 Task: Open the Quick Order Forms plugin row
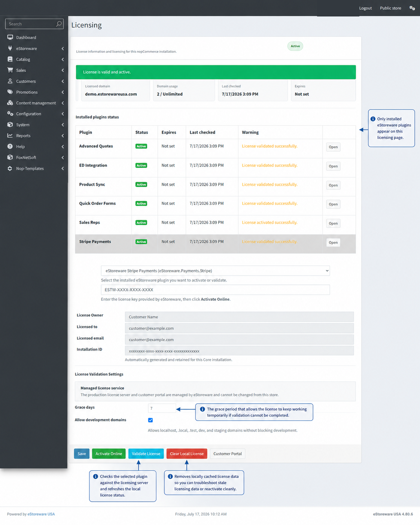(x=333, y=204)
